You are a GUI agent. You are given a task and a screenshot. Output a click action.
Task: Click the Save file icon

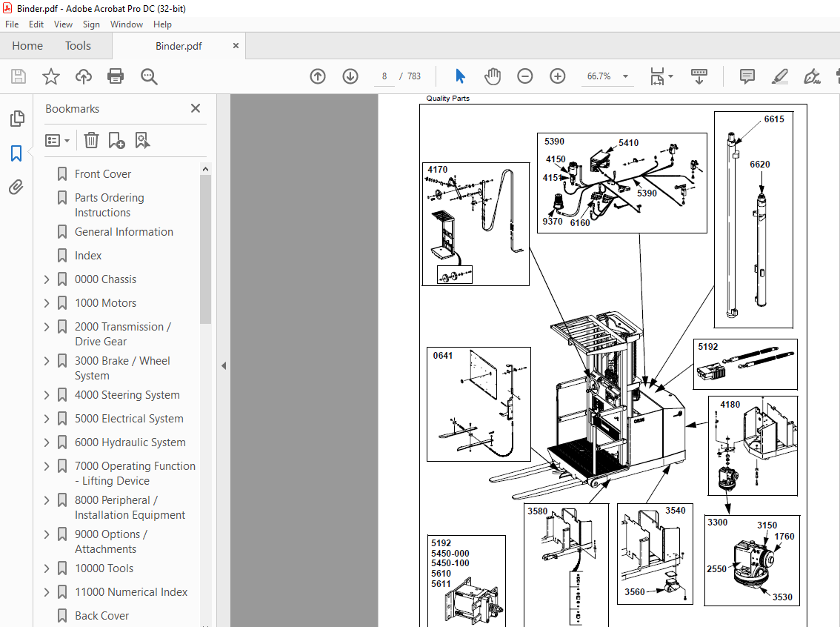coord(19,76)
